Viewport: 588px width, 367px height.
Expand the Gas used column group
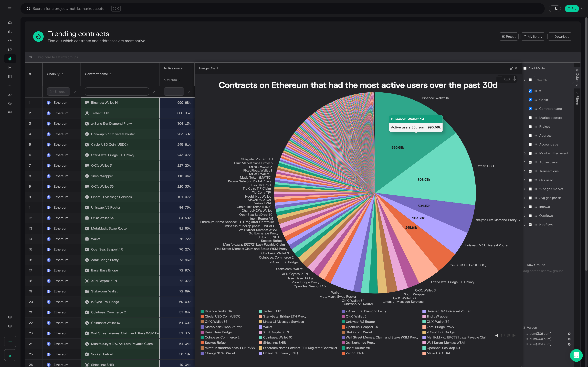525,180
